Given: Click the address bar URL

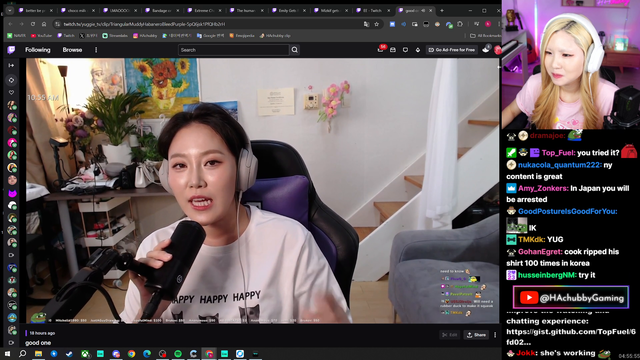Looking at the screenshot, I should click(x=144, y=24).
